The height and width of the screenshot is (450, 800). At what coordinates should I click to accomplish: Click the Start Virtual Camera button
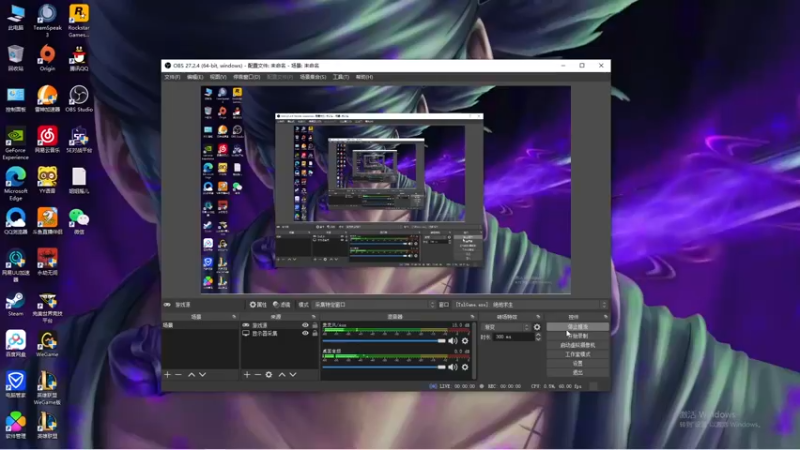click(578, 345)
